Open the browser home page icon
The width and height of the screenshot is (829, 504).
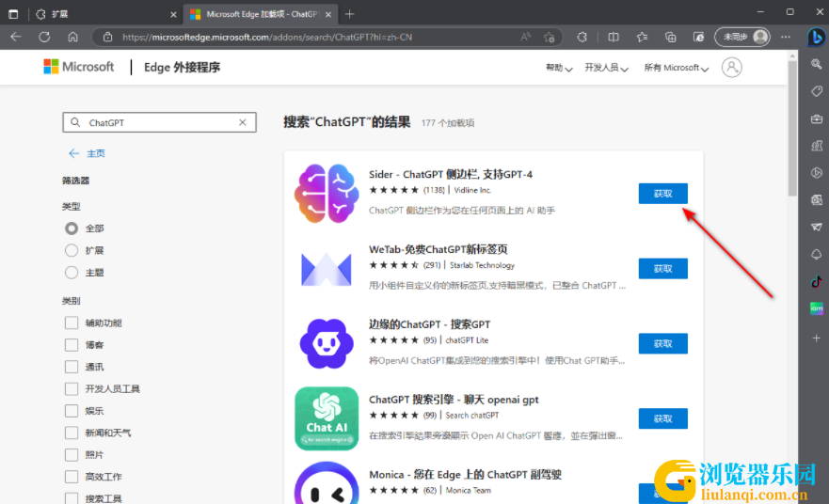[x=73, y=37]
